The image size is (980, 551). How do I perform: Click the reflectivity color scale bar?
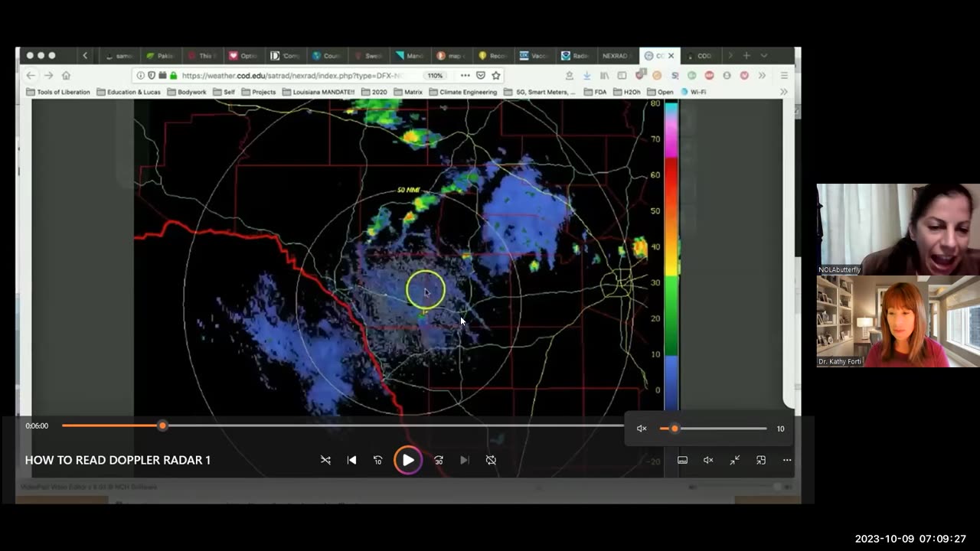[671, 256]
